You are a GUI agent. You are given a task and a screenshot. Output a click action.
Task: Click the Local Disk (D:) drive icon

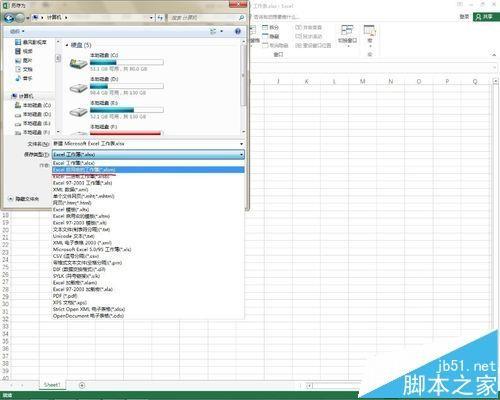pyautogui.click(x=78, y=87)
